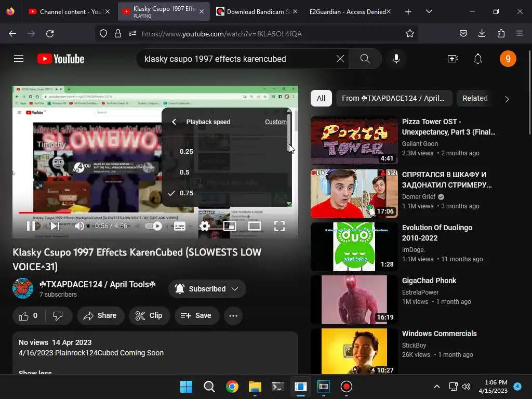Show hidden system tray icons

pyautogui.click(x=436, y=387)
